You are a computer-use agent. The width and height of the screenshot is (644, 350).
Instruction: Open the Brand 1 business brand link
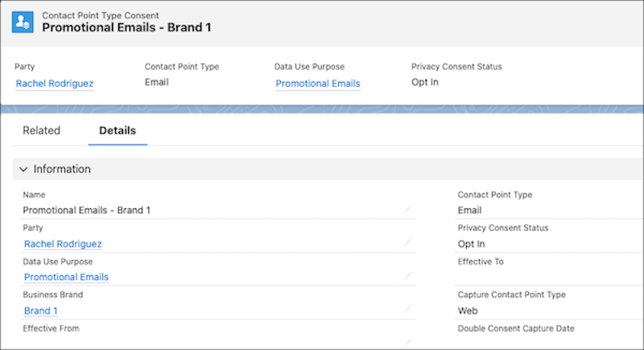click(40, 311)
